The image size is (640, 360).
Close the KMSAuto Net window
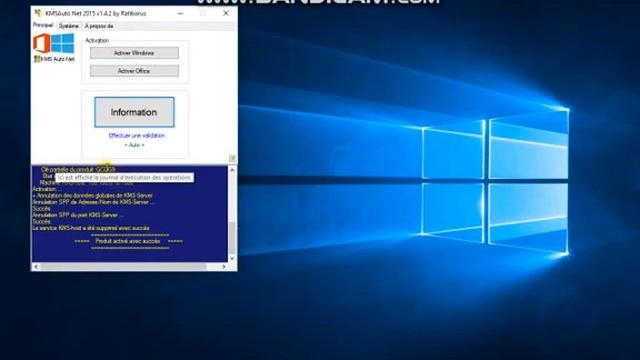pos(226,13)
